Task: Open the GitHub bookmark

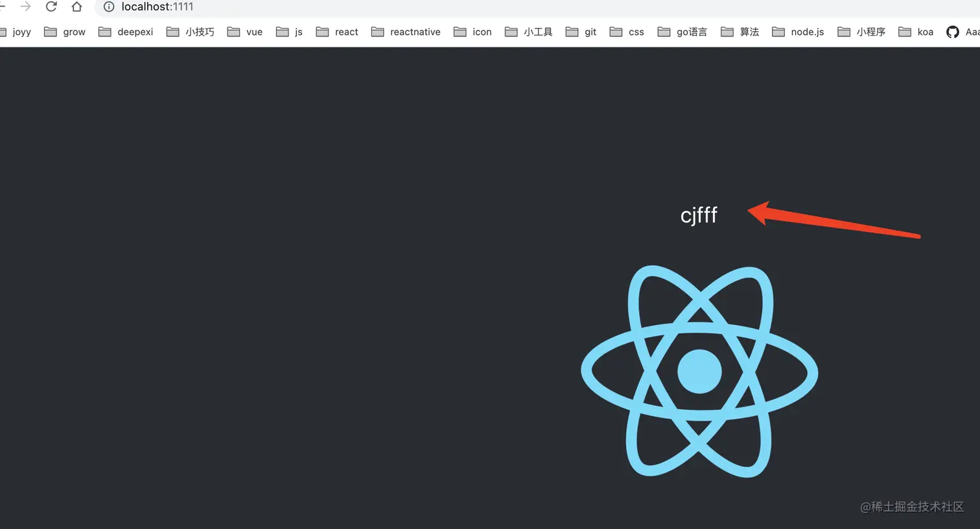Action: (x=962, y=32)
